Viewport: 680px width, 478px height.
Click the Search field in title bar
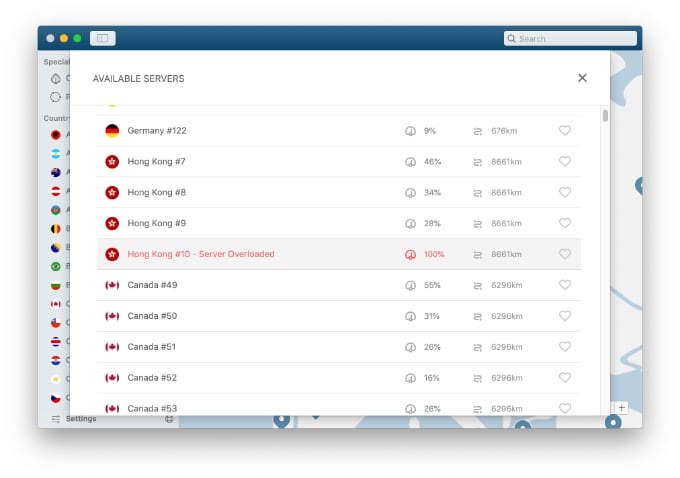click(570, 38)
